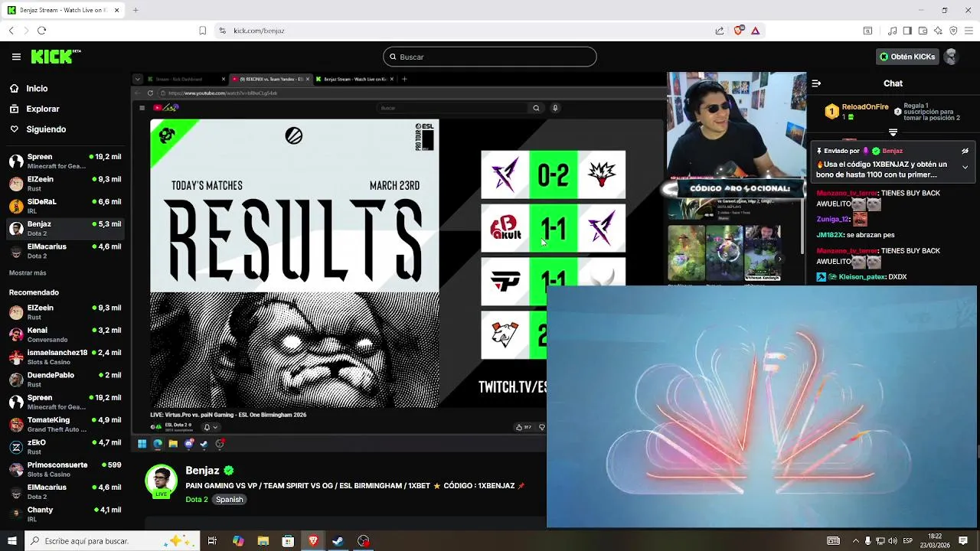This screenshot has width=980, height=551.
Task: Open Brave Rewards triangle icon
Action: pos(755,31)
